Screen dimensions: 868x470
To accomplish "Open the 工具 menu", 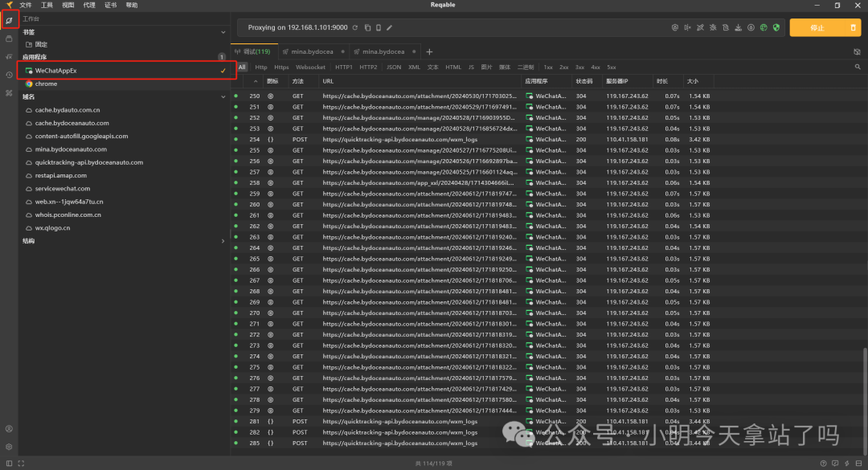I will 47,5.
